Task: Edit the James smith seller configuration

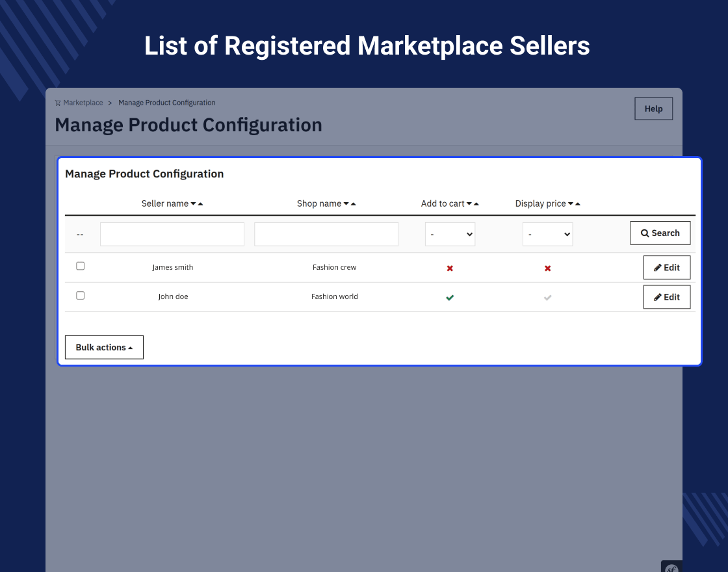Action: 667,267
